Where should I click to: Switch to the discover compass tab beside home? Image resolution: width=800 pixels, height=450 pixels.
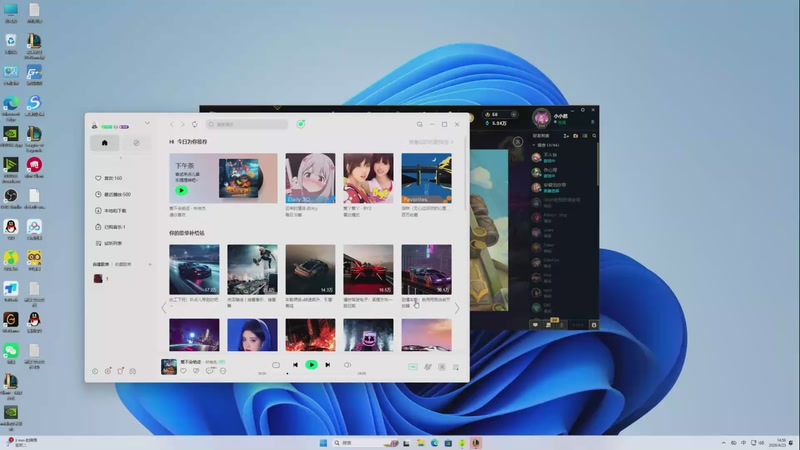136,143
